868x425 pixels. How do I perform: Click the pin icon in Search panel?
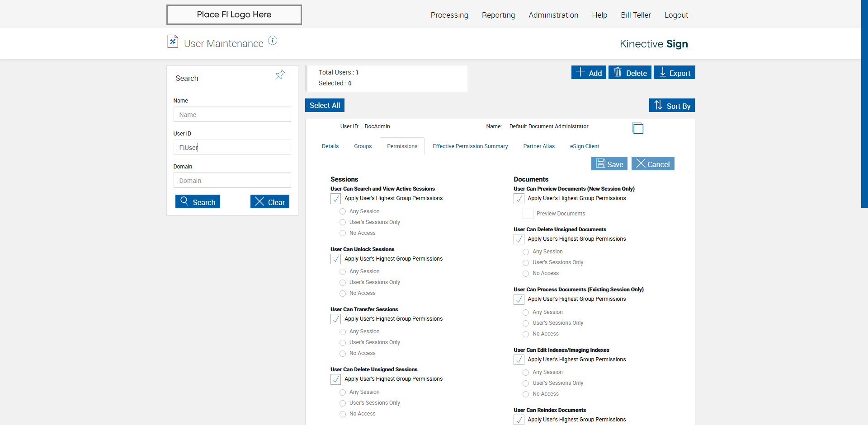tap(280, 75)
